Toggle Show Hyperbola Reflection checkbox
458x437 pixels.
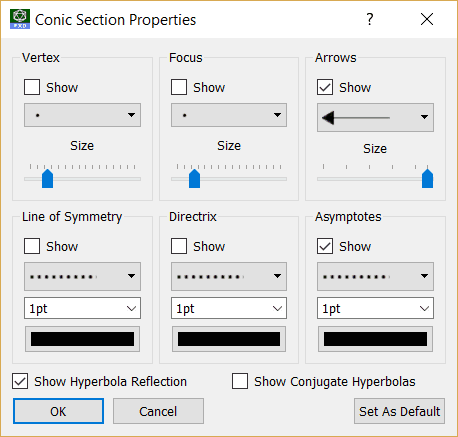[20, 381]
